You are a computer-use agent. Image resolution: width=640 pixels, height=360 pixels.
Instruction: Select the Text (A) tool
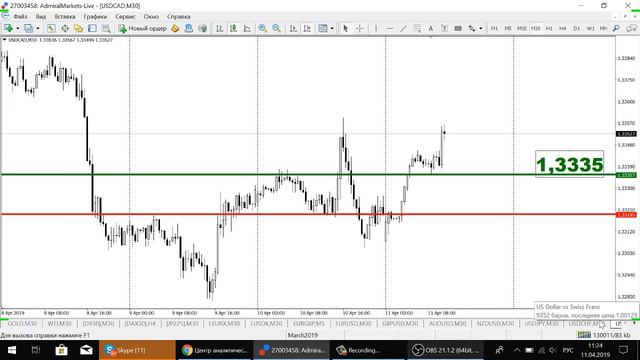click(x=430, y=28)
